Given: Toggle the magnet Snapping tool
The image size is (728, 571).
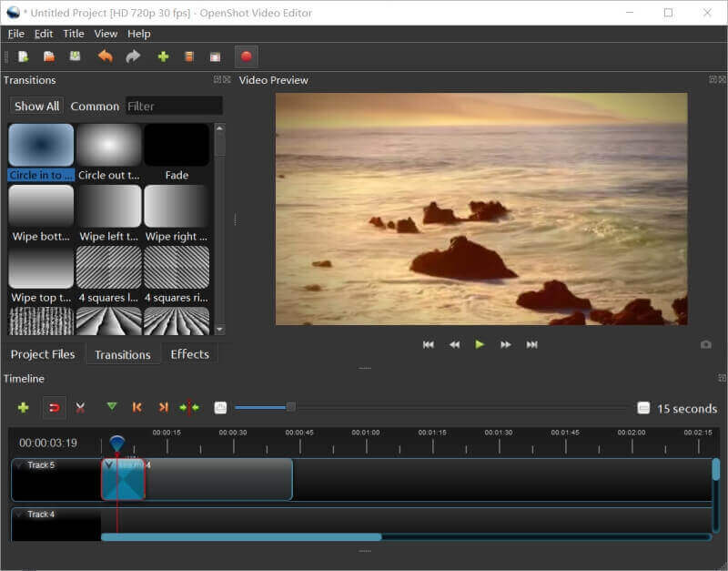Looking at the screenshot, I should (55, 408).
